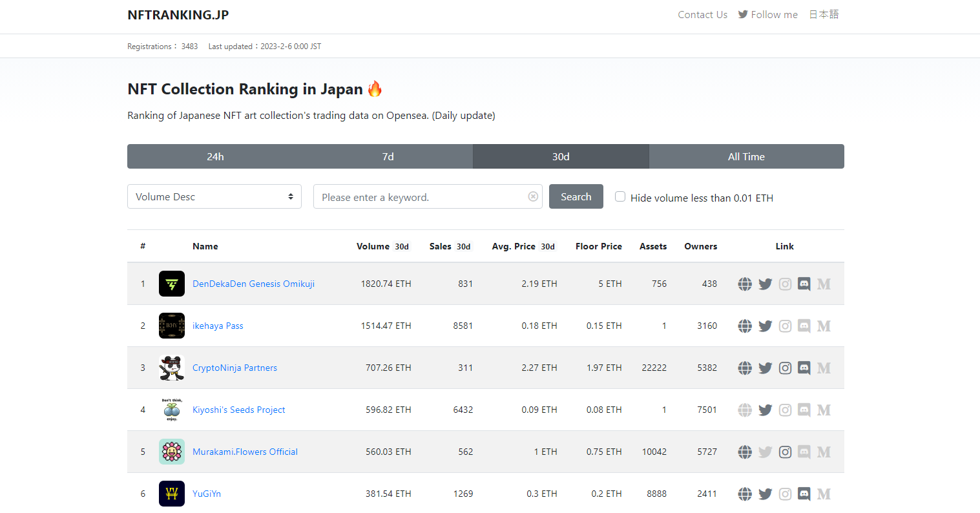Open ikehaya Pass Twitter icon
Image resolution: width=980 pixels, height=513 pixels.
(765, 326)
